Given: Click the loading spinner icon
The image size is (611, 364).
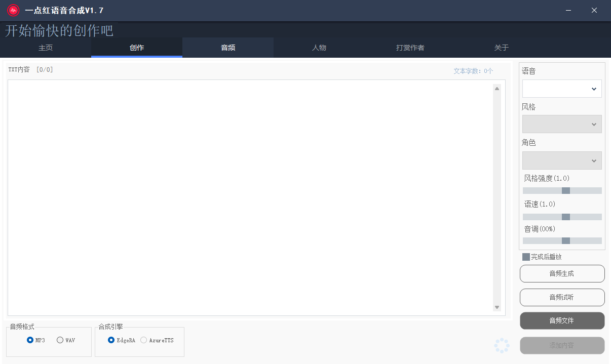Looking at the screenshot, I should coord(502,345).
